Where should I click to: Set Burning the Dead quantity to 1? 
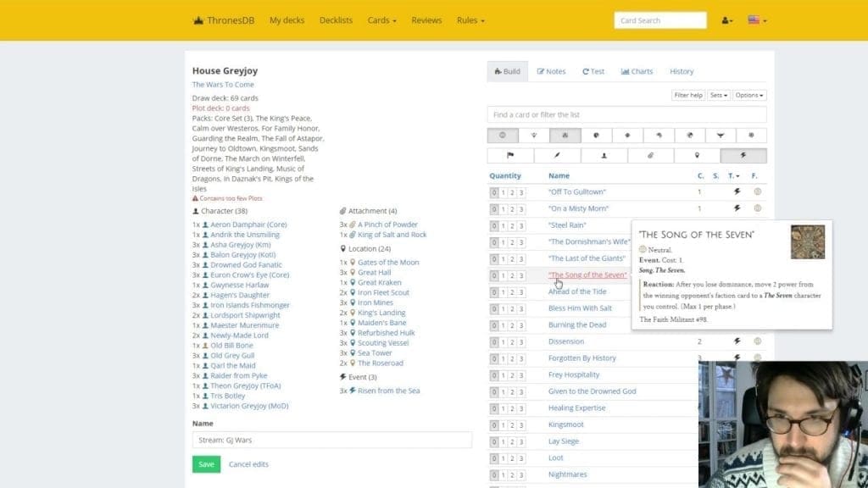504,325
